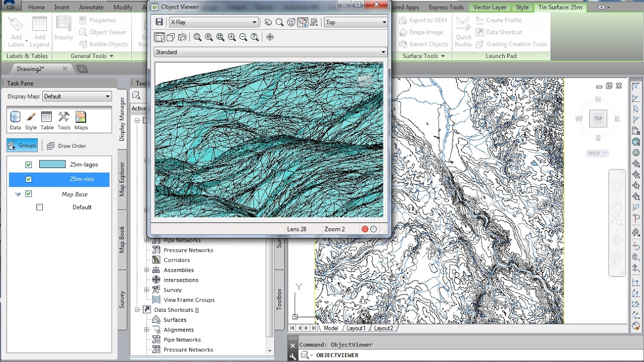Image resolution: width=644 pixels, height=362 pixels.
Task: Switch to Vector Layer ribbon tab
Action: coord(490,7)
